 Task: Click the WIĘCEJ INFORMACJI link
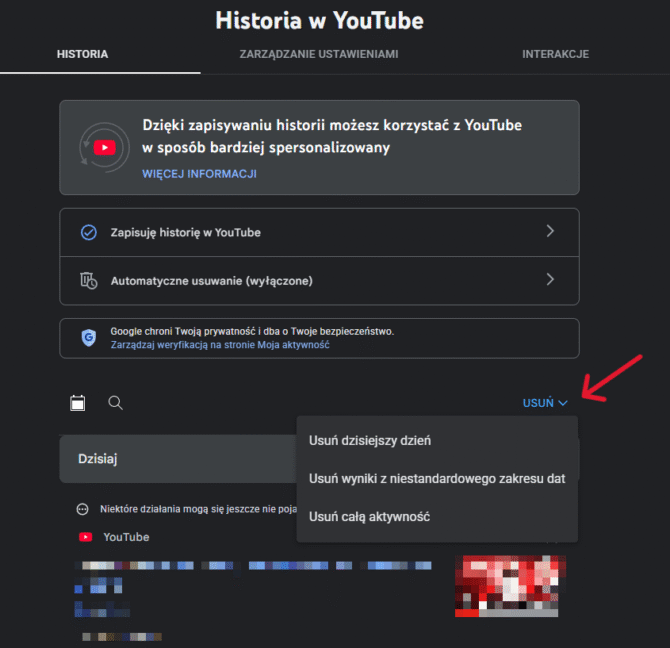point(199,174)
